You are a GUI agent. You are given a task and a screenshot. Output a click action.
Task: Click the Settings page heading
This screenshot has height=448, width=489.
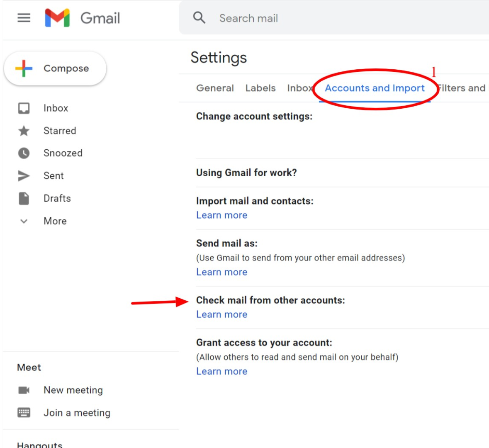pyautogui.click(x=219, y=58)
